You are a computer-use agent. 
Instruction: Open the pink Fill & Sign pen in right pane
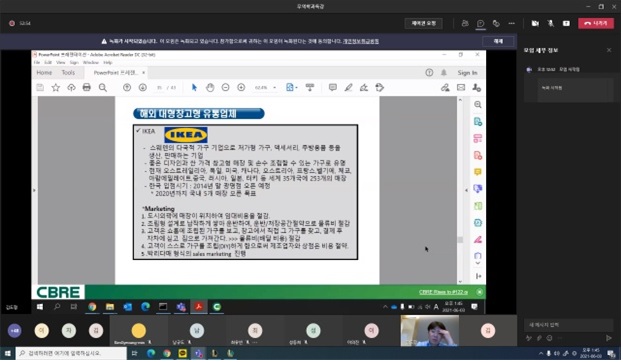(x=478, y=240)
